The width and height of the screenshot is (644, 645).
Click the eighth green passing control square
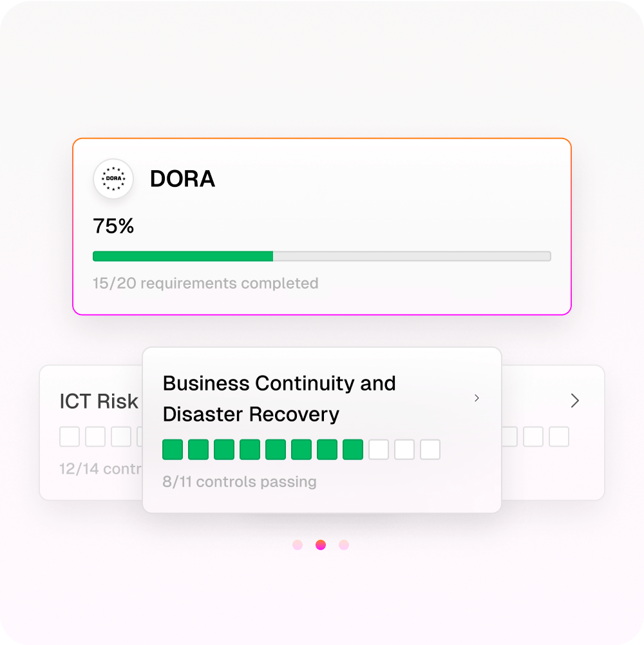(x=353, y=449)
